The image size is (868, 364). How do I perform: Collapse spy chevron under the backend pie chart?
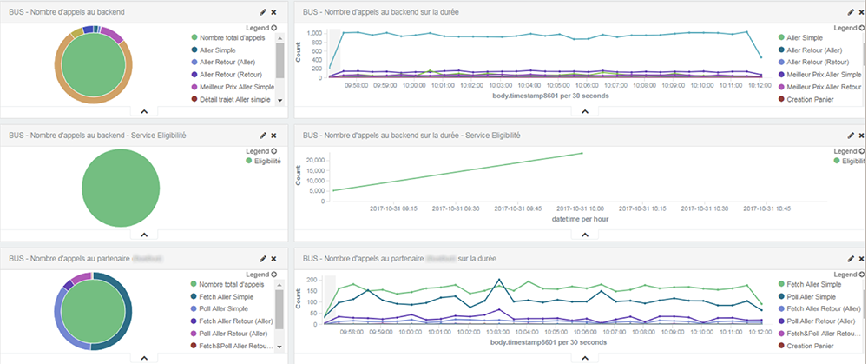(x=144, y=111)
